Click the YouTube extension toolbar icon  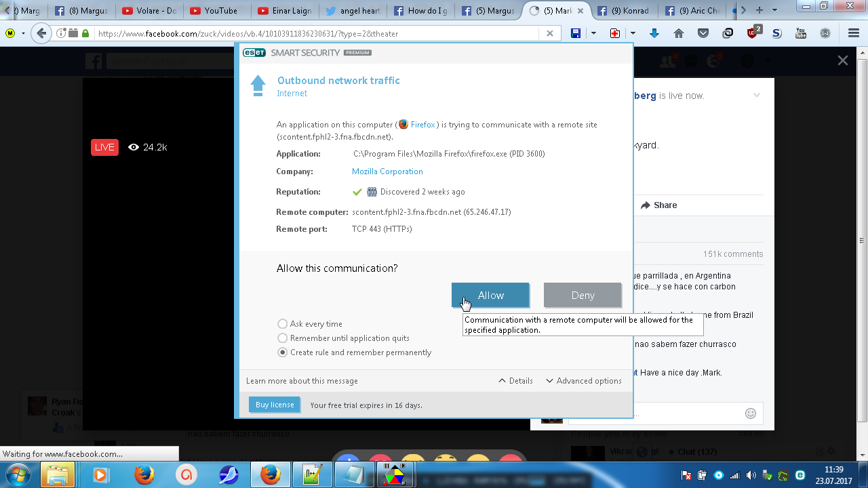pyautogui.click(x=801, y=33)
